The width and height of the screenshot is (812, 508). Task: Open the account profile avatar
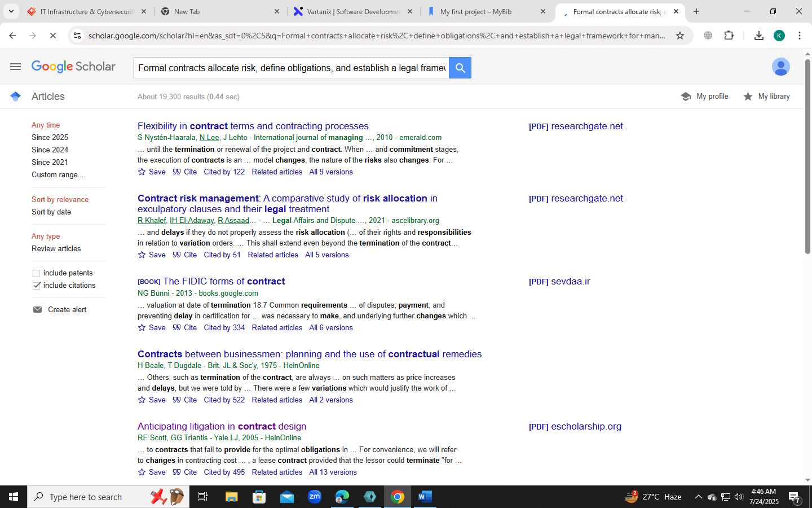[x=780, y=67]
